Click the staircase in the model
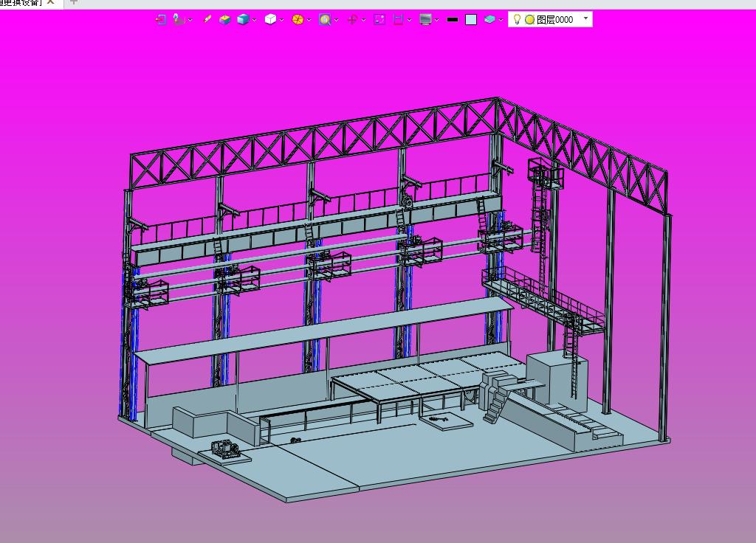 498,406
